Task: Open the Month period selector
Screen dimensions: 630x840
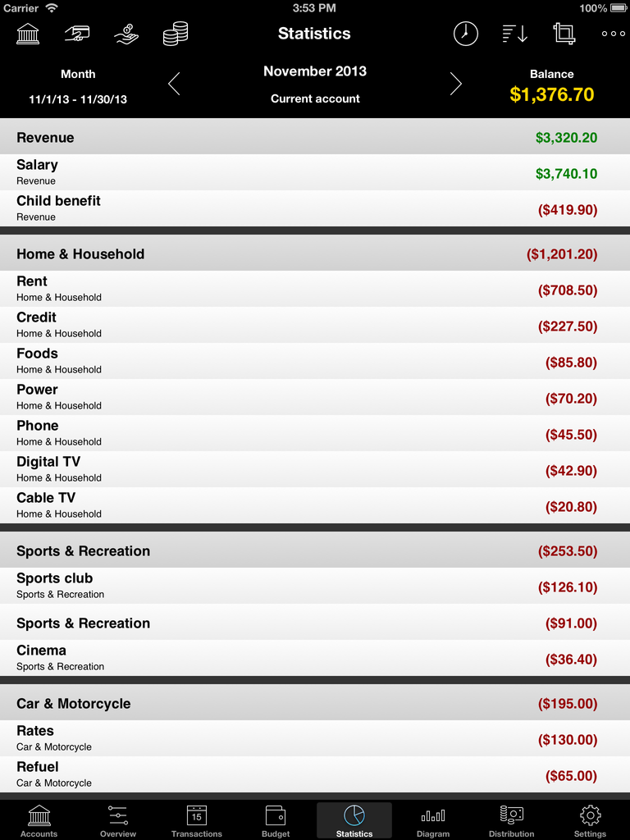Action: pos(78,86)
